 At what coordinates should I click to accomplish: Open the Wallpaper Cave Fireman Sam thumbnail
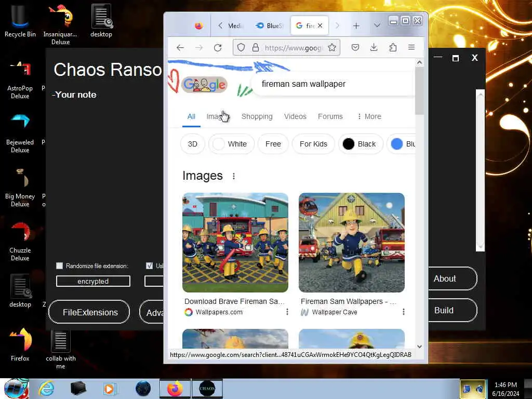click(x=352, y=242)
